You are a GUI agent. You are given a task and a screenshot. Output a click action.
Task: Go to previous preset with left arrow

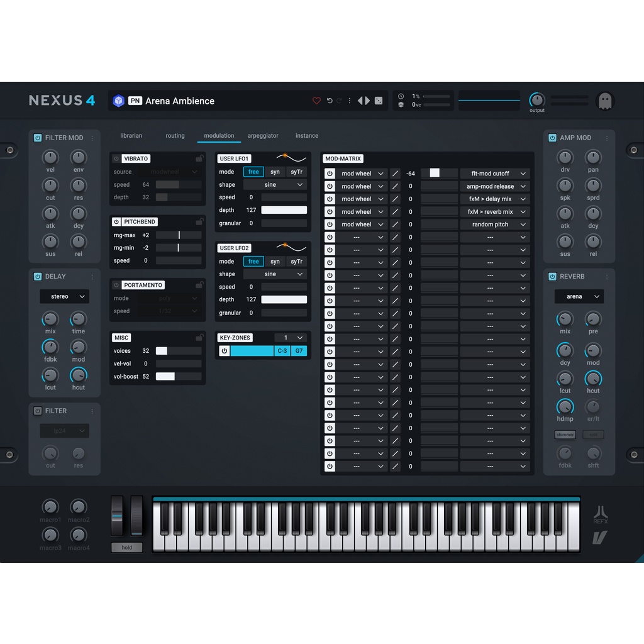click(360, 101)
